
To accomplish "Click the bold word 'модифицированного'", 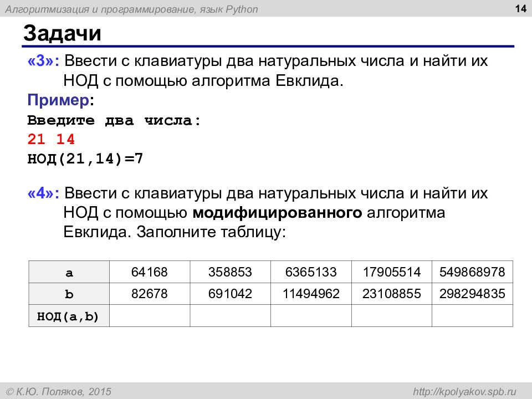I will click(x=277, y=213).
